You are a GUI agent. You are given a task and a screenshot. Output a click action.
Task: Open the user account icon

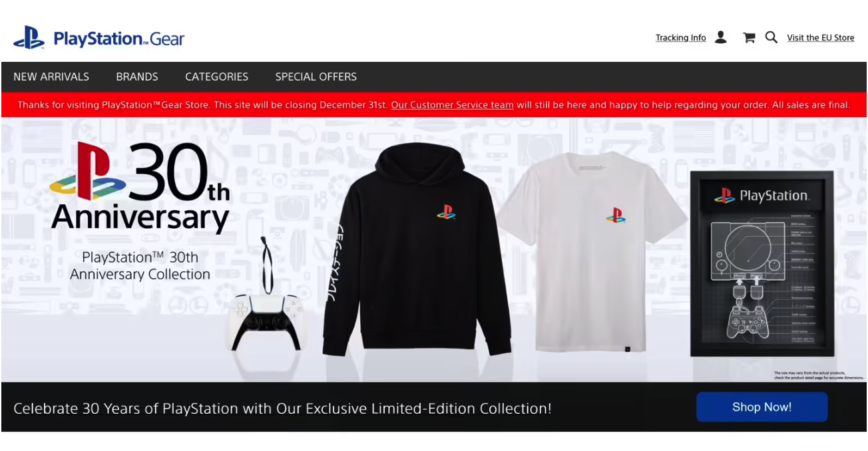coord(720,37)
